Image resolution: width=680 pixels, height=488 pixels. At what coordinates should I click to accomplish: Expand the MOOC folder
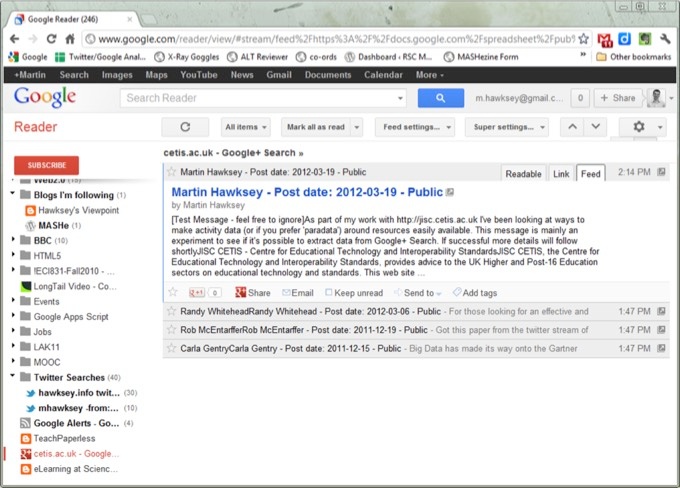[13, 361]
